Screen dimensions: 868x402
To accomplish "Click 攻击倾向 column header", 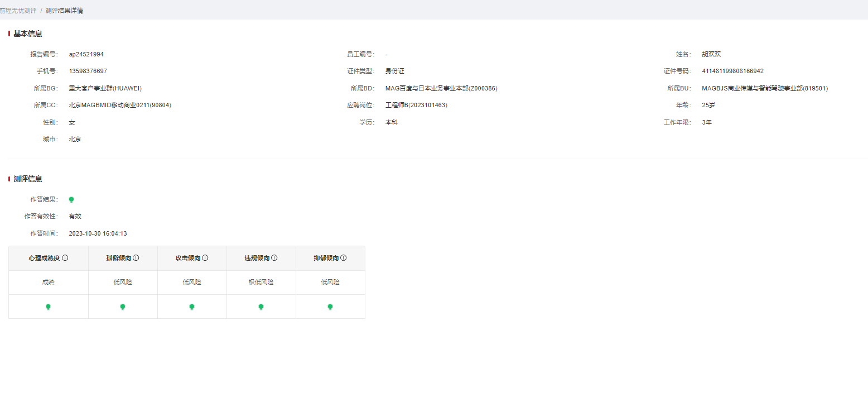I will (192, 258).
